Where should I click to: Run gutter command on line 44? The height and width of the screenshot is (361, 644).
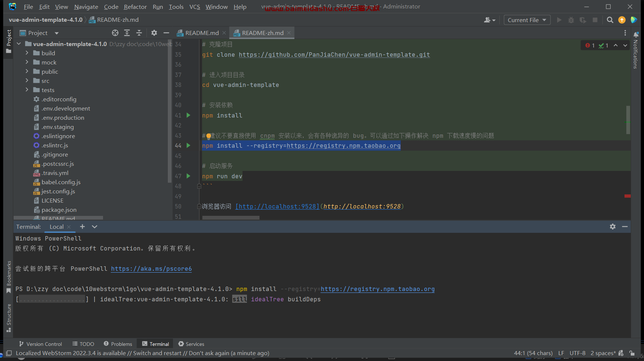point(188,146)
